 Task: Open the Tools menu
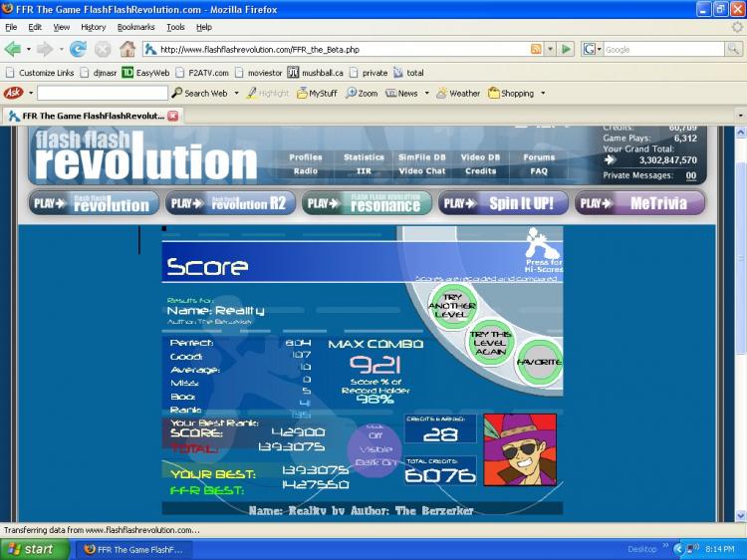tap(175, 27)
